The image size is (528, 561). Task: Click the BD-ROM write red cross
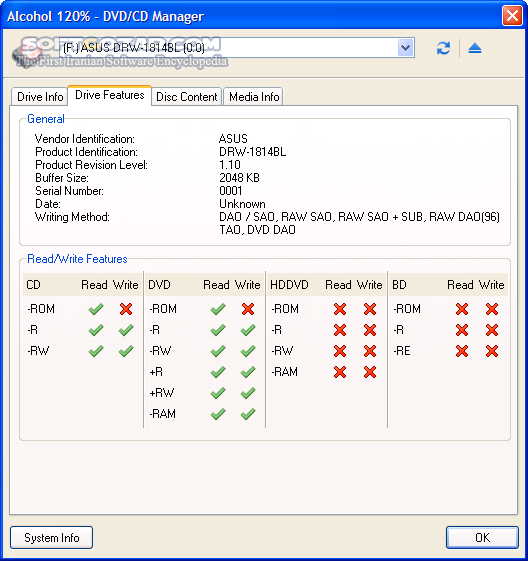point(492,309)
